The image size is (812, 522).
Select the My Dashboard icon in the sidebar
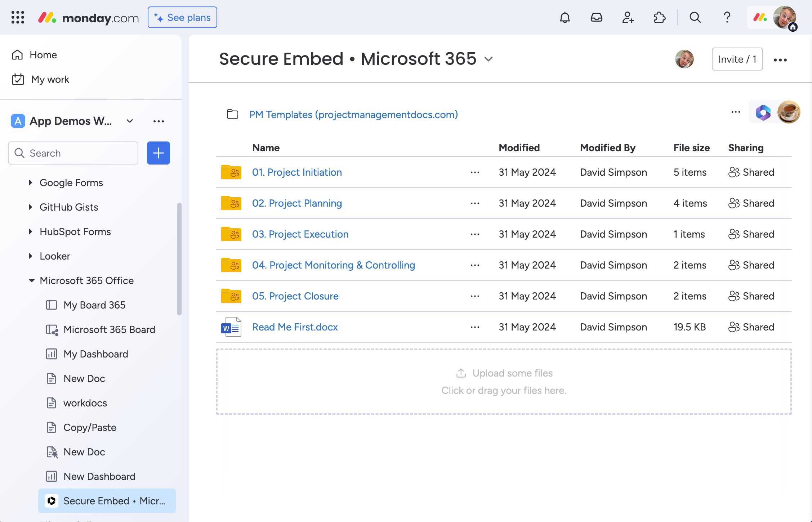52,354
